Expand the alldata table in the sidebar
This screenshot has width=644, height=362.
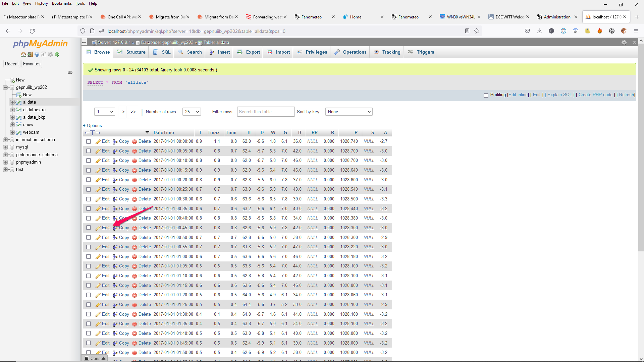pos(12,102)
